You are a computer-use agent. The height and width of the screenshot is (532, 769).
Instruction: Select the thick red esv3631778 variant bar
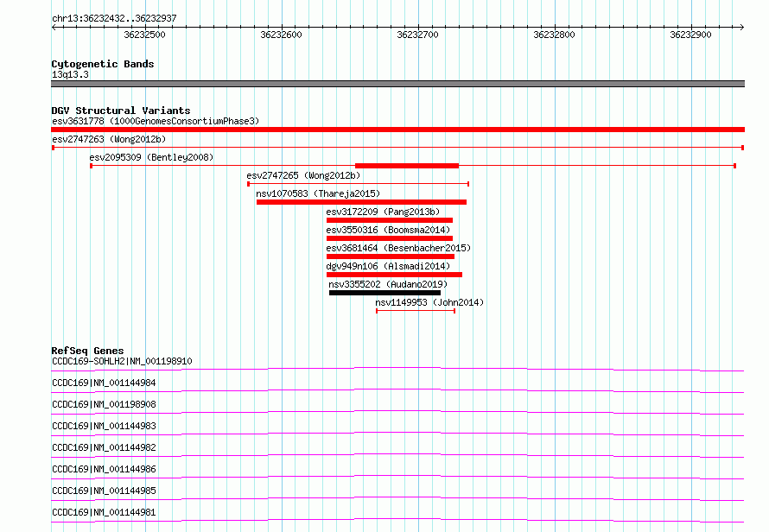point(397,130)
